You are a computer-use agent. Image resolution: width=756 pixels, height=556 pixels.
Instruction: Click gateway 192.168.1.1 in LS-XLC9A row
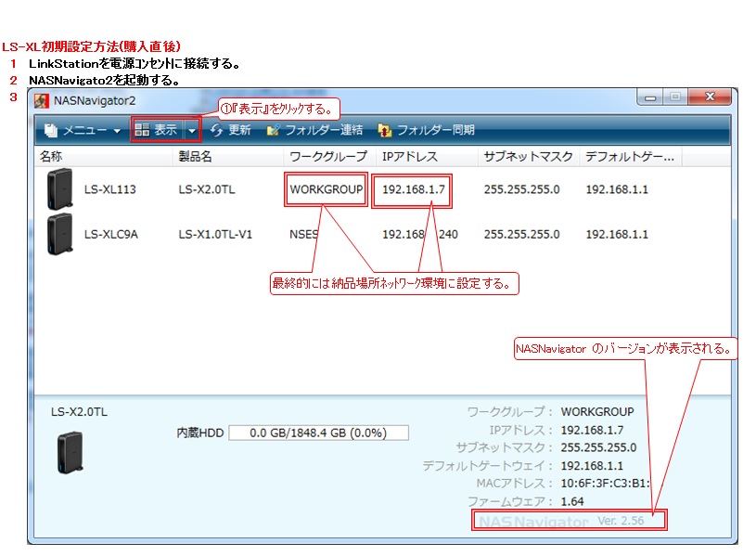(x=617, y=235)
